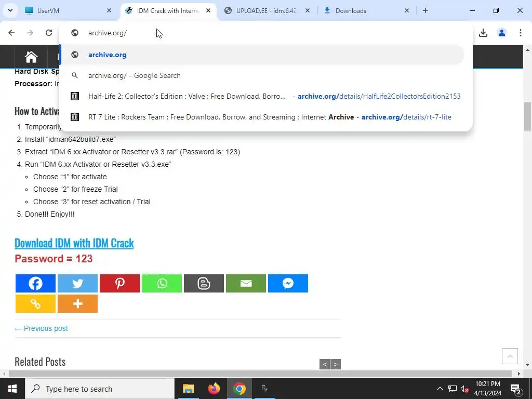Click the Windows search box
Viewport: 532px width, 399px height.
tap(100, 389)
